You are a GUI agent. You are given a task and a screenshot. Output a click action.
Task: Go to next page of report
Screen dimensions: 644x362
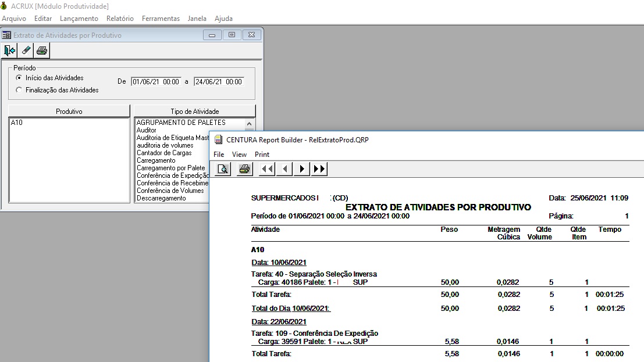302,169
